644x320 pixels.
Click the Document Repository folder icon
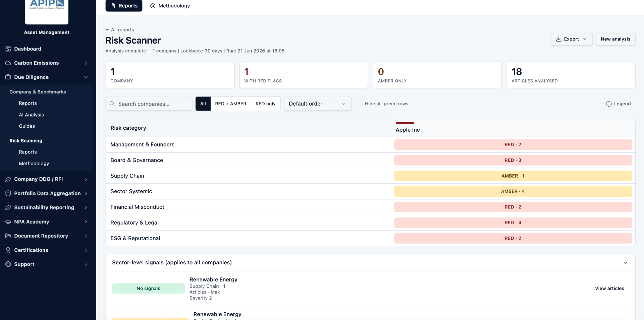coord(8,236)
